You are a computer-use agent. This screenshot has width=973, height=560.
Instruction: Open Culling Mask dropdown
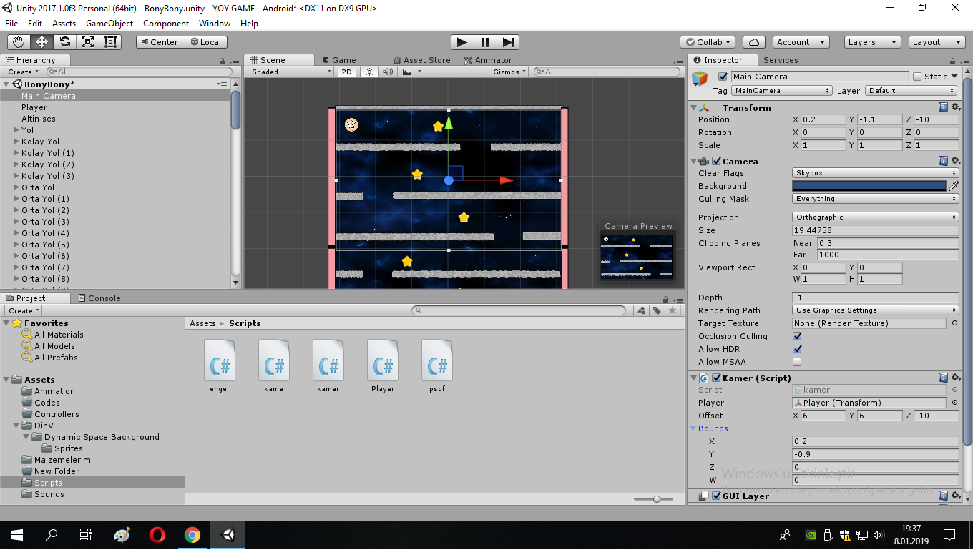coord(876,199)
